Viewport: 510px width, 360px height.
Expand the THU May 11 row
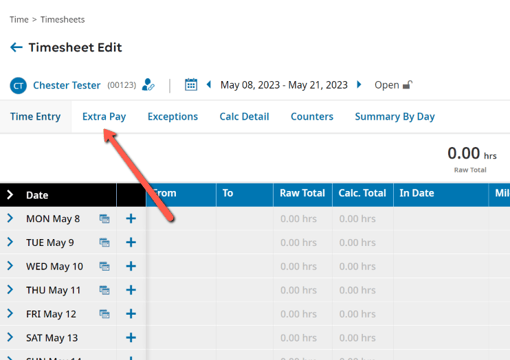(x=10, y=290)
